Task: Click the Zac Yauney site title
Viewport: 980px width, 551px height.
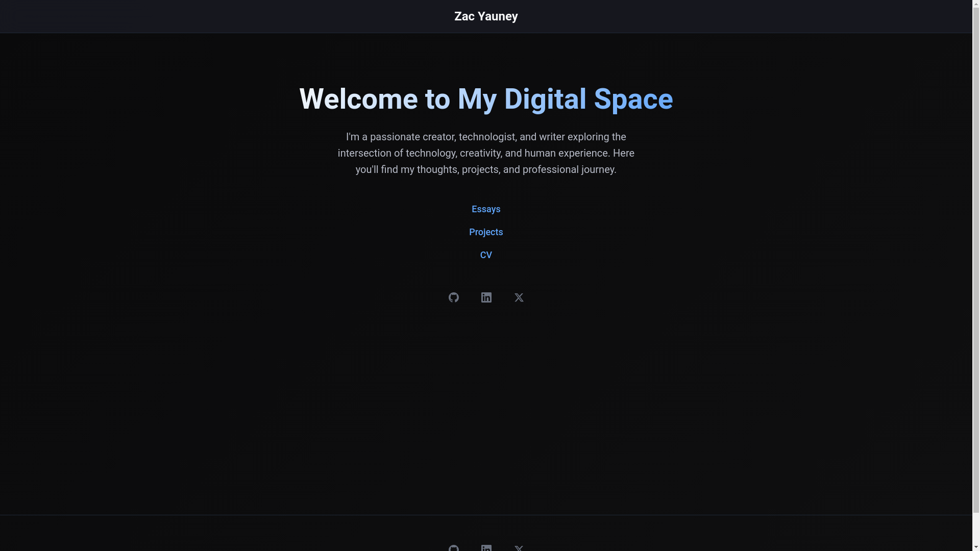Action: 486,16
